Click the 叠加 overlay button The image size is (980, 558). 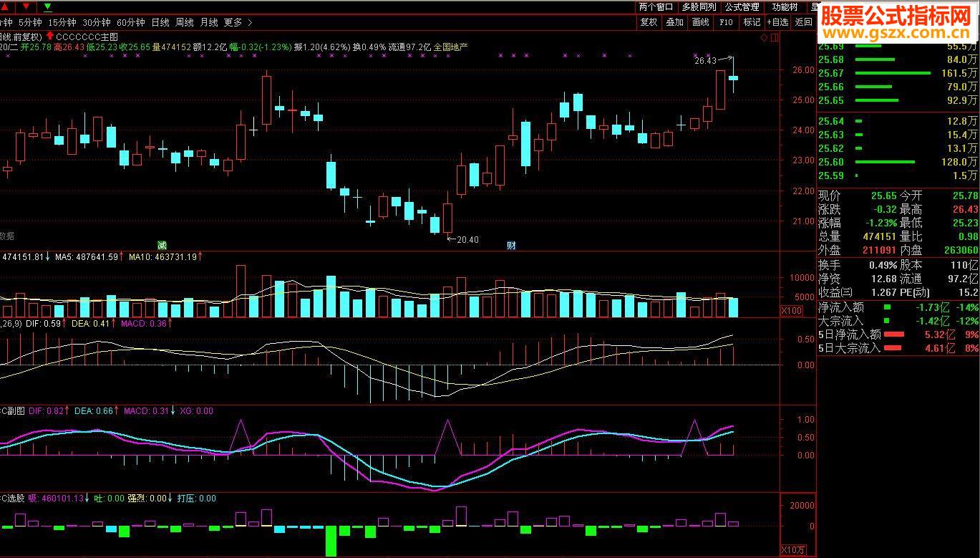pyautogui.click(x=675, y=22)
